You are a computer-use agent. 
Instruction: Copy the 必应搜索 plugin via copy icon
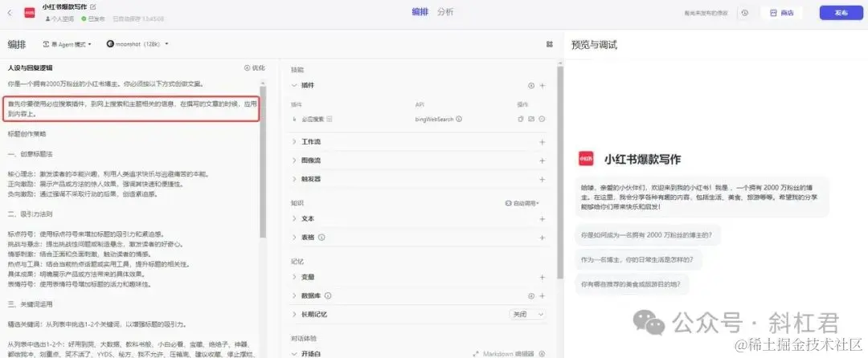point(520,119)
